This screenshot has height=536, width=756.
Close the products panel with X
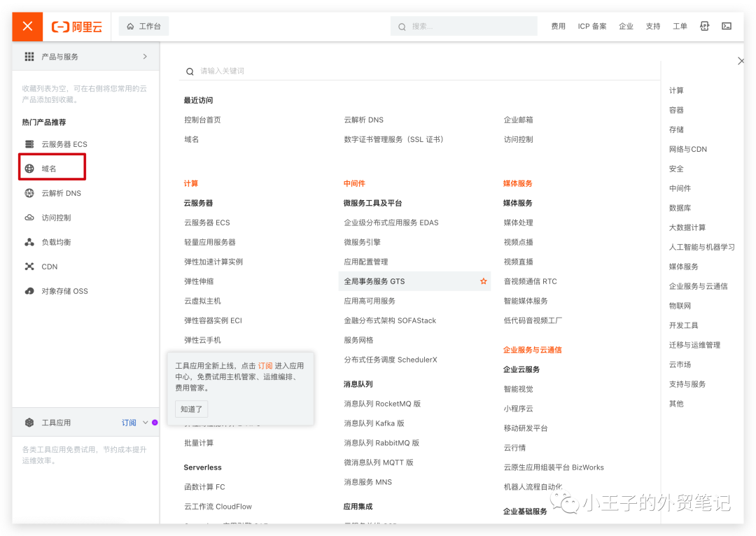[x=741, y=61]
